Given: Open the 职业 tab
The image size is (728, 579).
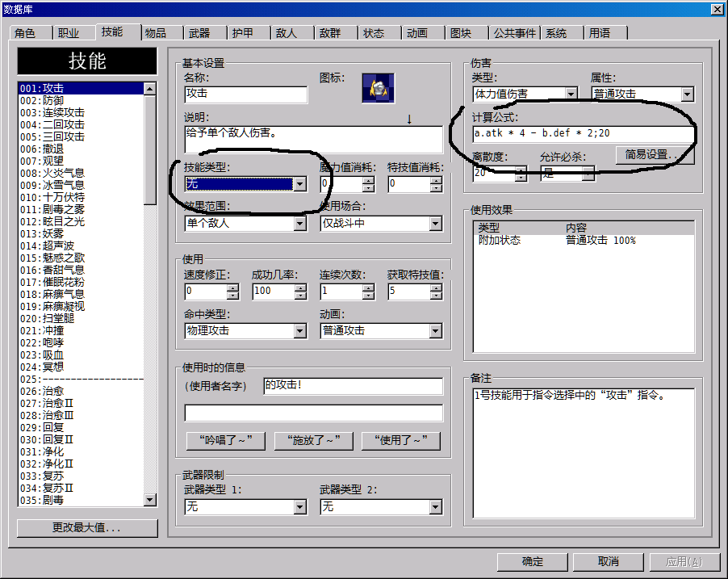Looking at the screenshot, I should click(73, 33).
